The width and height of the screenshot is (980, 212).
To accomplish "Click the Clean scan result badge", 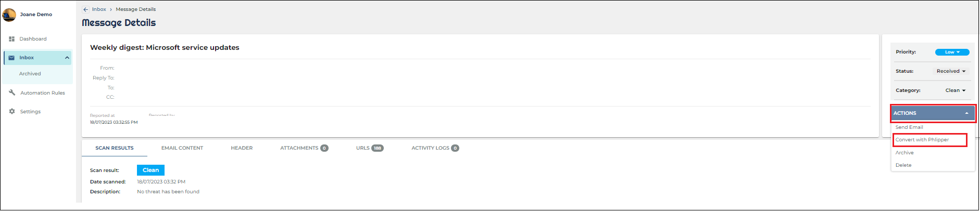I will 150,170.
